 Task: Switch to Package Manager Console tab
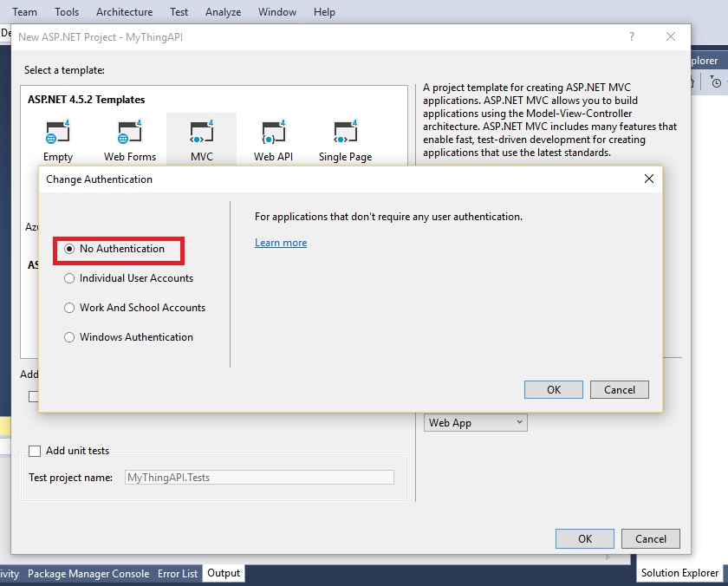coord(88,574)
